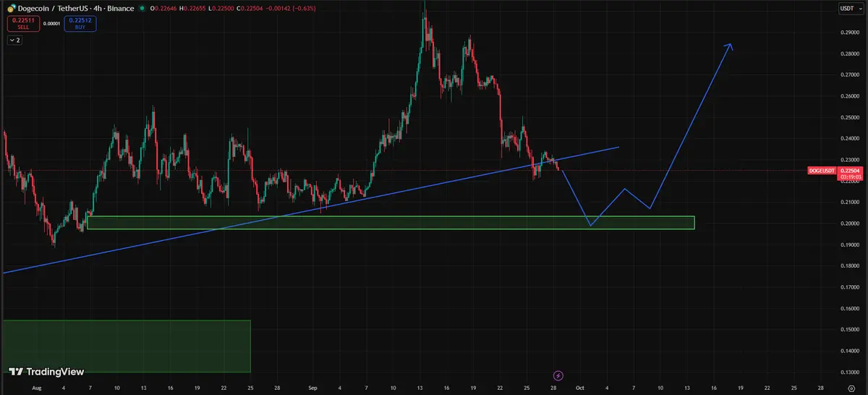Click the 0.24000 price axis label

click(x=849, y=138)
